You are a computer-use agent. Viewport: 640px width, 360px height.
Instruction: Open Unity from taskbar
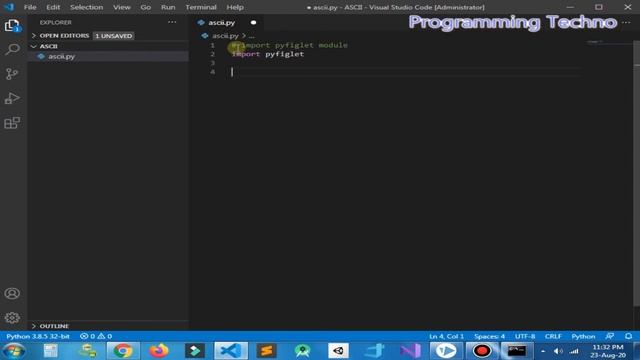pyautogui.click(x=338, y=351)
